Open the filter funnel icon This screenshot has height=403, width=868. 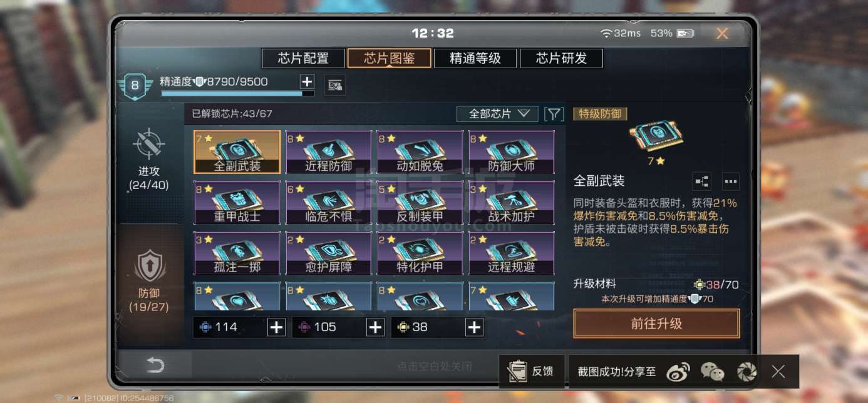554,114
